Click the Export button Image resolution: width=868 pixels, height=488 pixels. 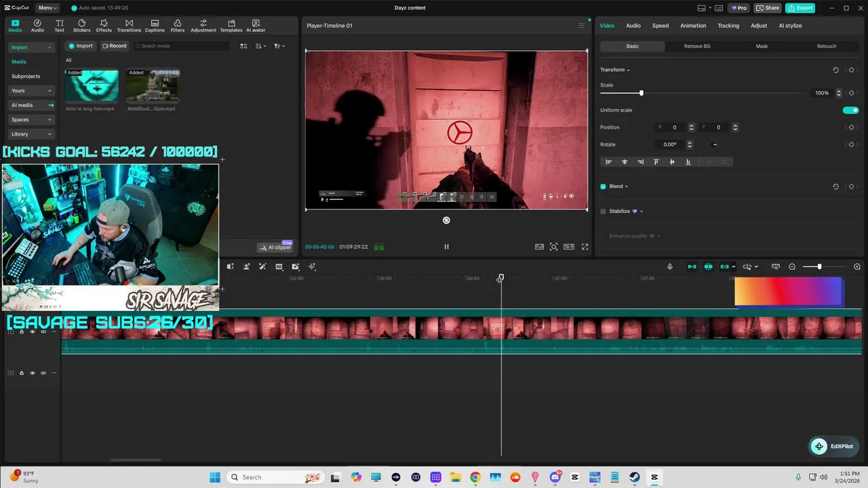click(x=800, y=8)
